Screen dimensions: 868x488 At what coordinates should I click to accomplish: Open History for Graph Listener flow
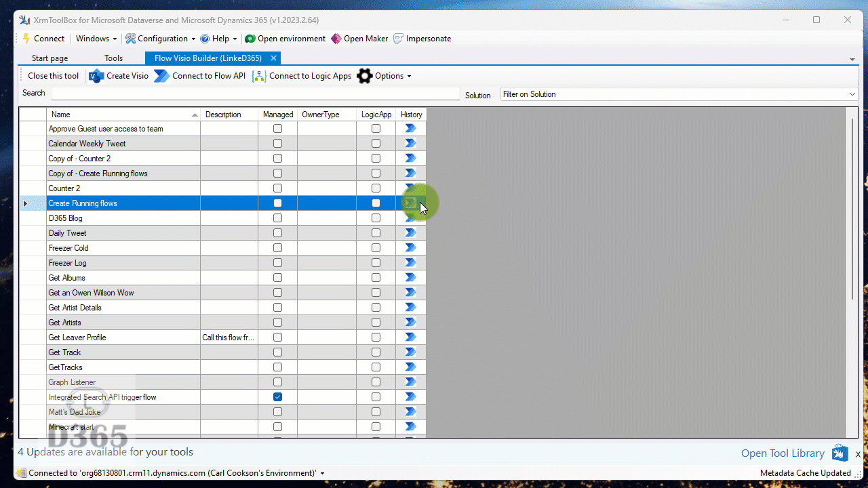pos(410,382)
